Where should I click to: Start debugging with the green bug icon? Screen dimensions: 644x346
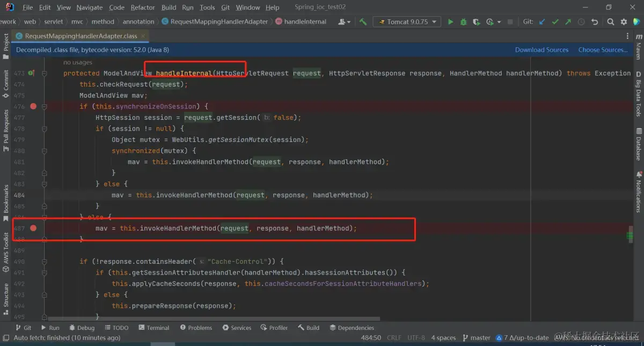463,22
